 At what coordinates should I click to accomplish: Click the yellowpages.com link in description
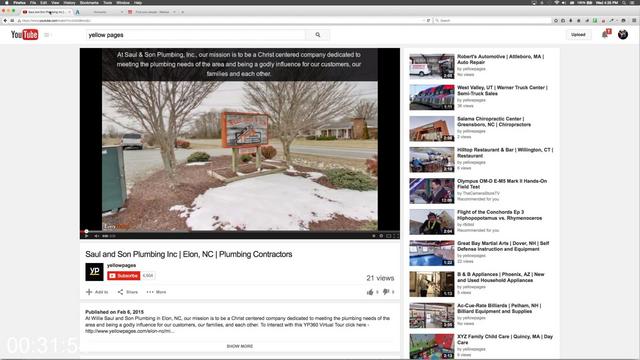tap(130, 331)
